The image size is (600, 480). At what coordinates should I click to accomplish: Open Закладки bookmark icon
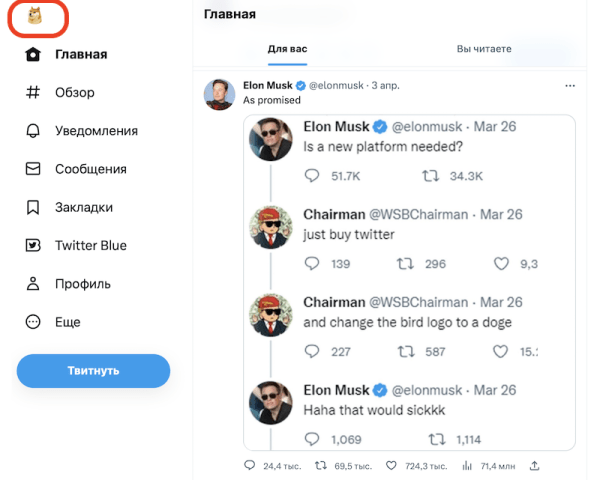34,207
